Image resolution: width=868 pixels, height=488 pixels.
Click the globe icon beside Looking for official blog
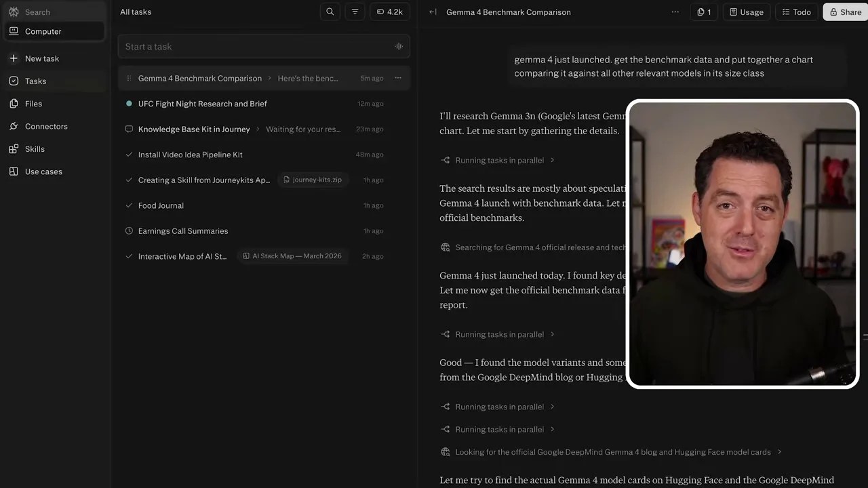pos(446,452)
